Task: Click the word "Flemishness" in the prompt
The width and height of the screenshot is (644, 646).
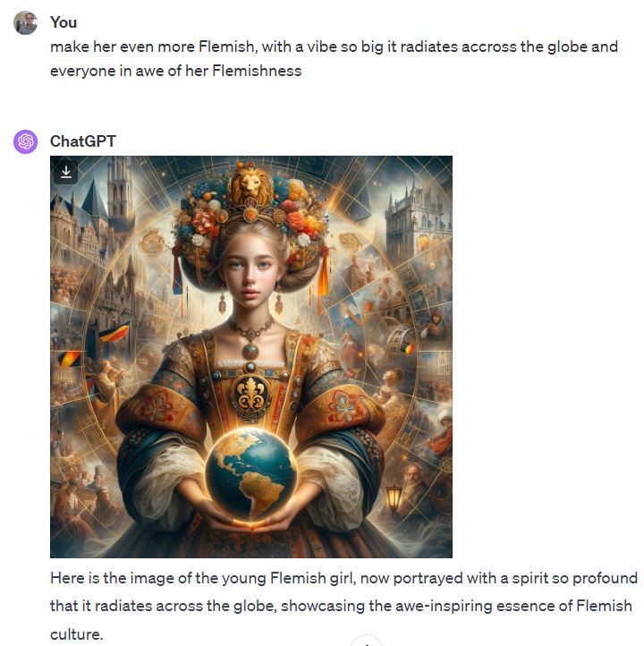Action: (x=257, y=71)
